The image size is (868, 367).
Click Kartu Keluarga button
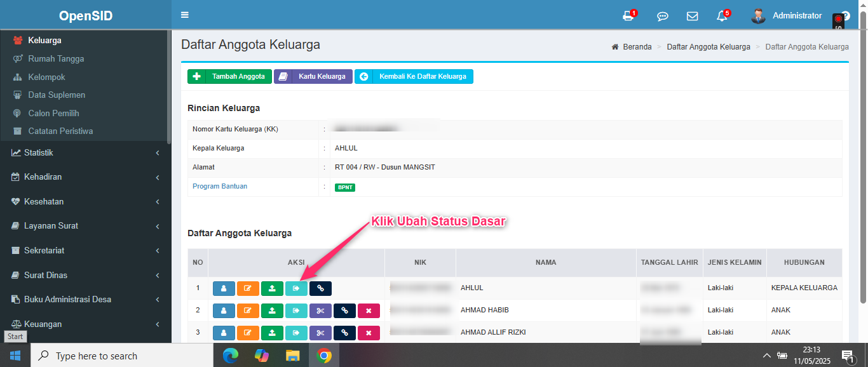click(313, 77)
